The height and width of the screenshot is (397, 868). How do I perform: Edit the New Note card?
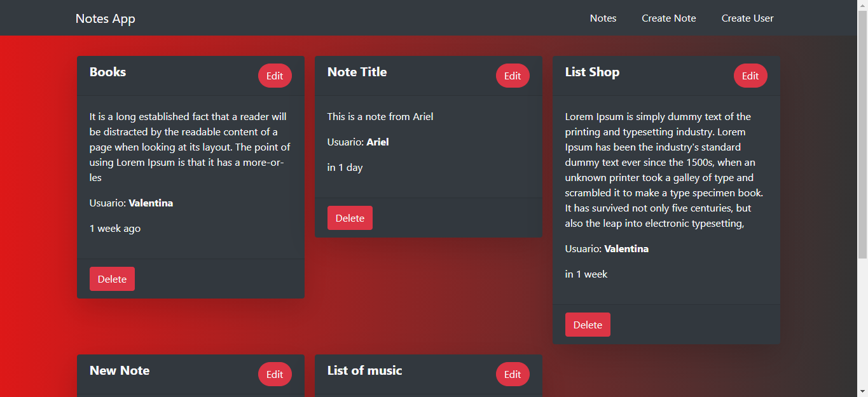275,374
